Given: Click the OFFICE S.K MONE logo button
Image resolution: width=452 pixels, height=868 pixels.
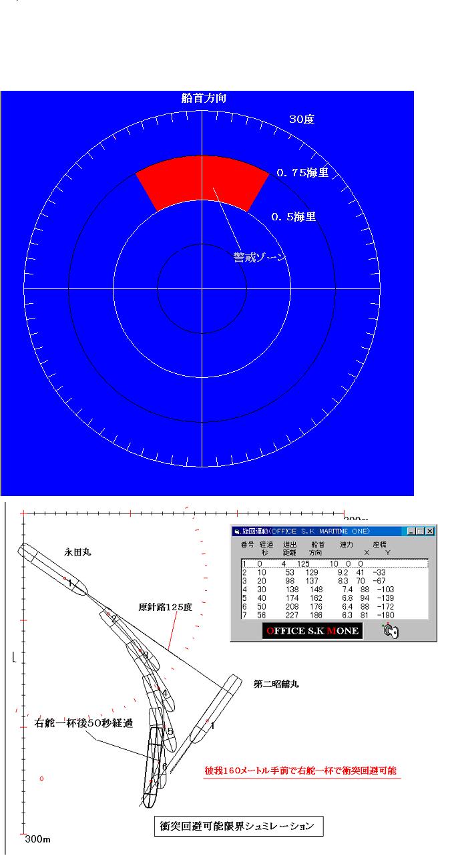Looking at the screenshot, I should 312,631.
